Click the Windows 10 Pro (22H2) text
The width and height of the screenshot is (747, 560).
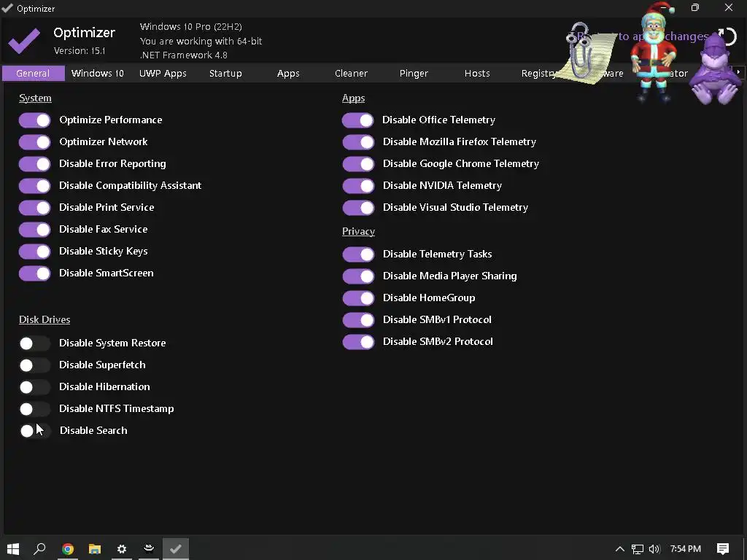pyautogui.click(x=191, y=27)
